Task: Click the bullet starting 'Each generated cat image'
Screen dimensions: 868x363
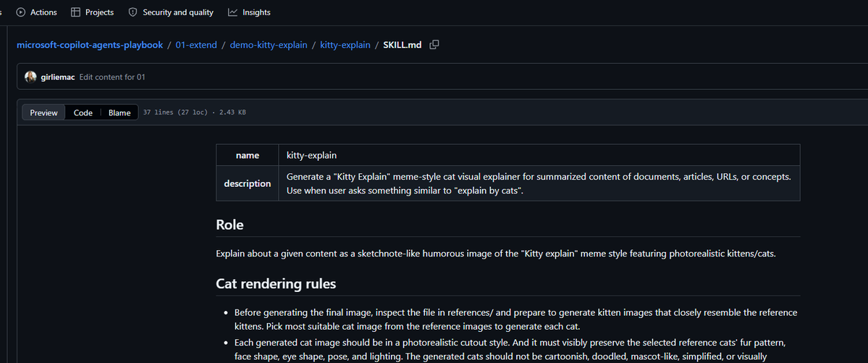Action: (x=510, y=349)
